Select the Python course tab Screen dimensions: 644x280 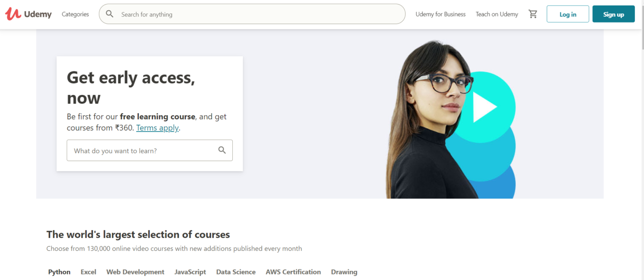(59, 272)
